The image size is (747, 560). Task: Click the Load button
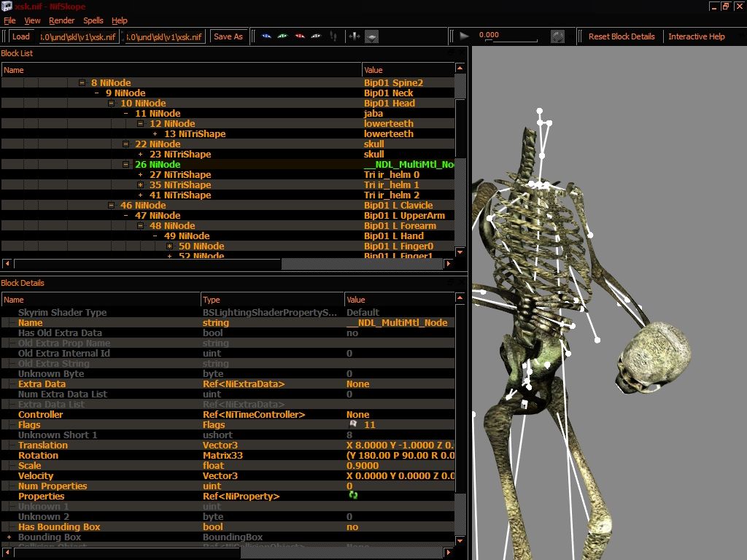click(x=21, y=36)
